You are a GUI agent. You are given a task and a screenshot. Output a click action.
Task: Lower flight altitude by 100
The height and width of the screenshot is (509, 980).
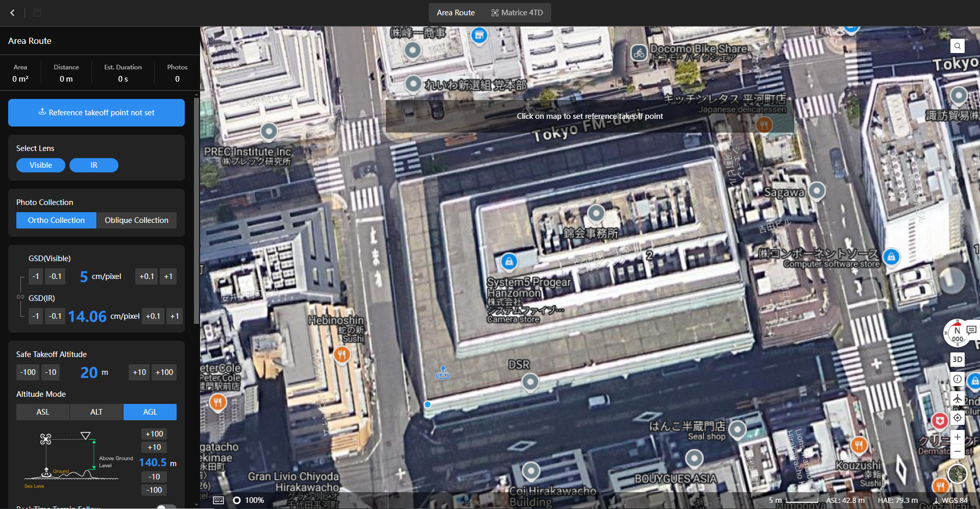pos(154,490)
